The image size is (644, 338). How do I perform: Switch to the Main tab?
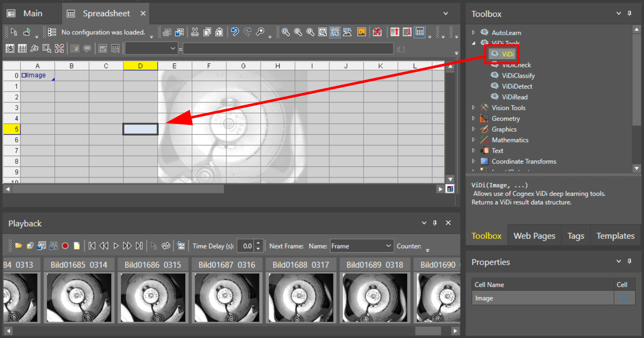(33, 14)
